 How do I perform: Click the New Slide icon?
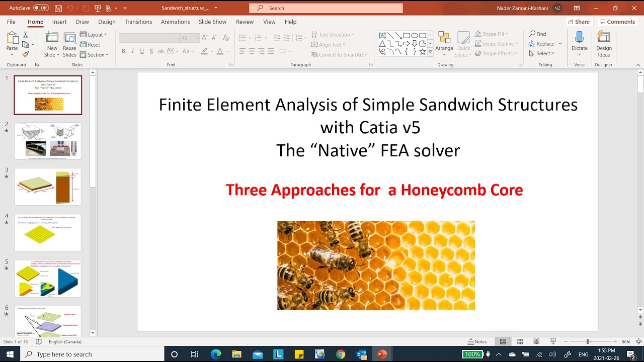pyautogui.click(x=52, y=38)
